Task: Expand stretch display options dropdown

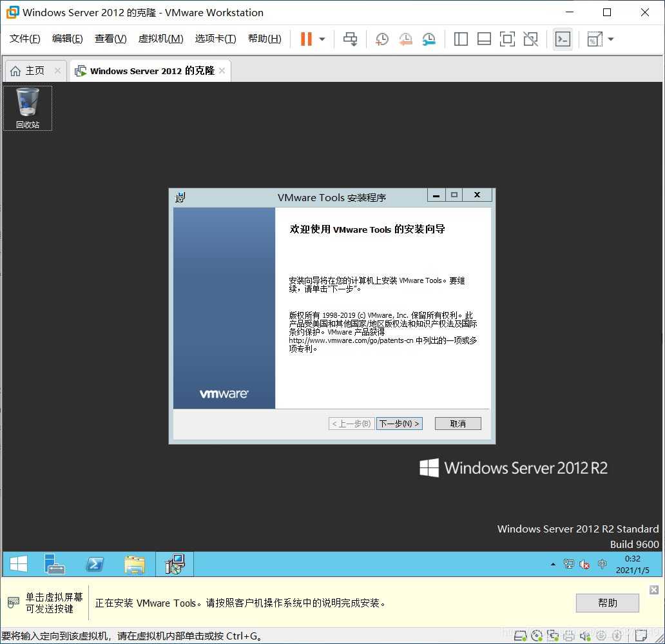Action: 611,39
